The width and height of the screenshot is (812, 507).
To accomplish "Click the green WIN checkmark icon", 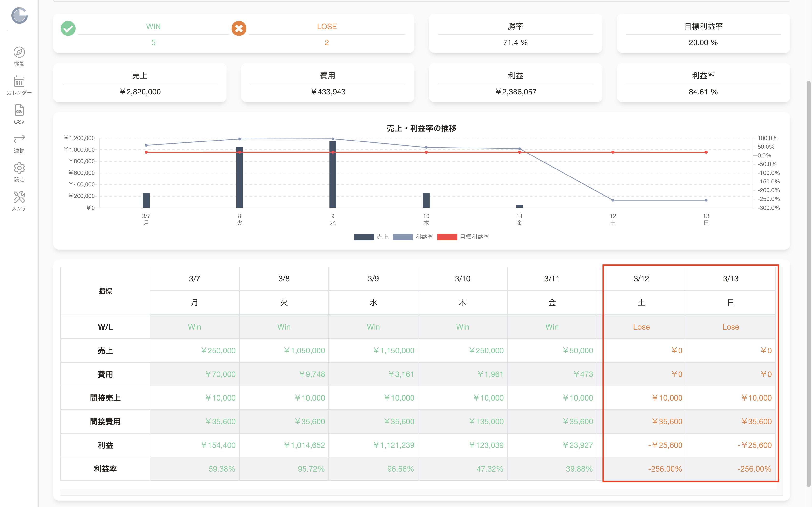I will pos(68,28).
